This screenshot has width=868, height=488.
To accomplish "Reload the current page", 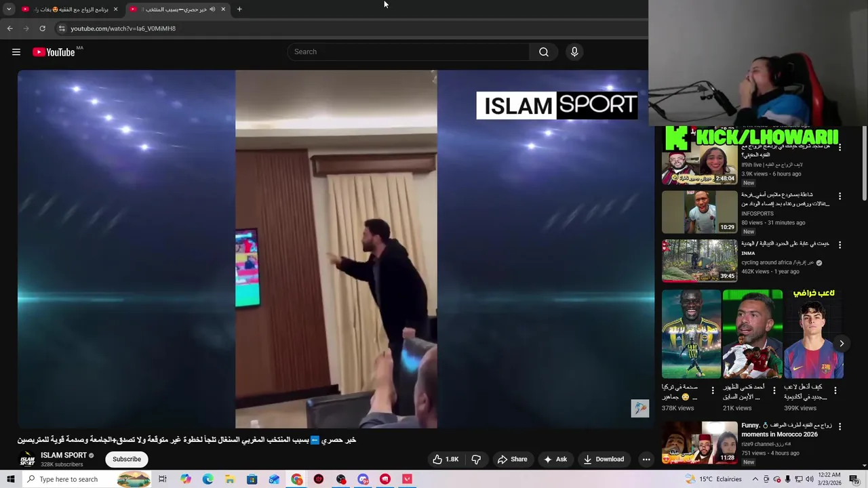I will 42,28.
